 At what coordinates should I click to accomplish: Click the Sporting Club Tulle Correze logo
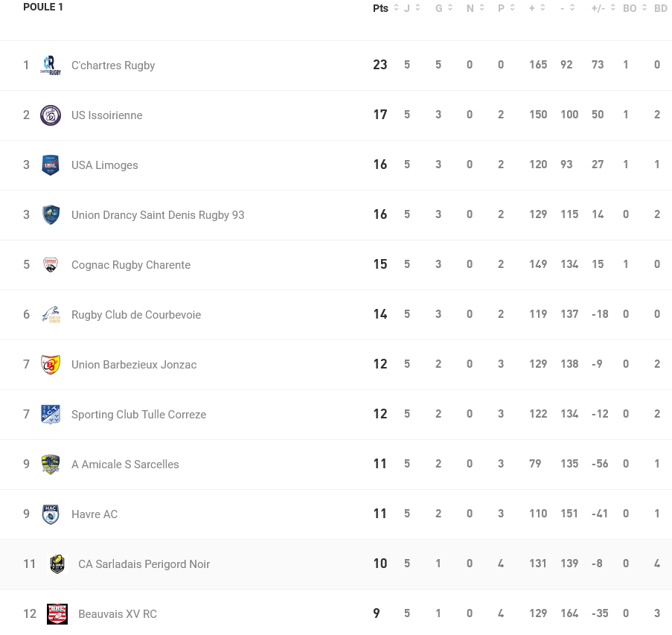(x=51, y=415)
